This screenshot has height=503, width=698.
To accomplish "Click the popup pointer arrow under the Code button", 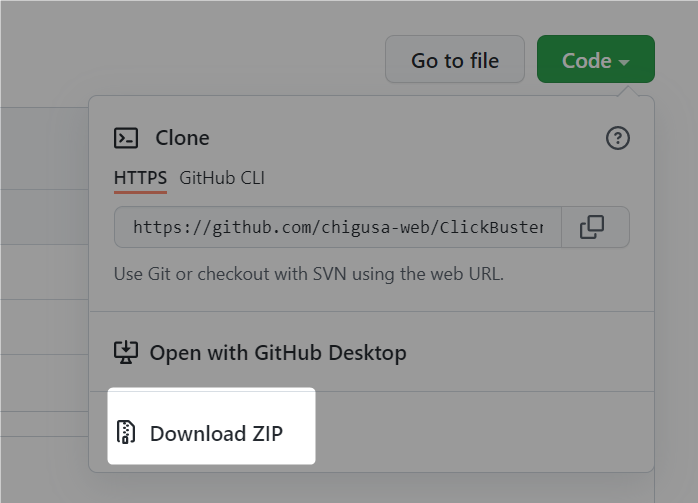I will pyautogui.click(x=628, y=91).
